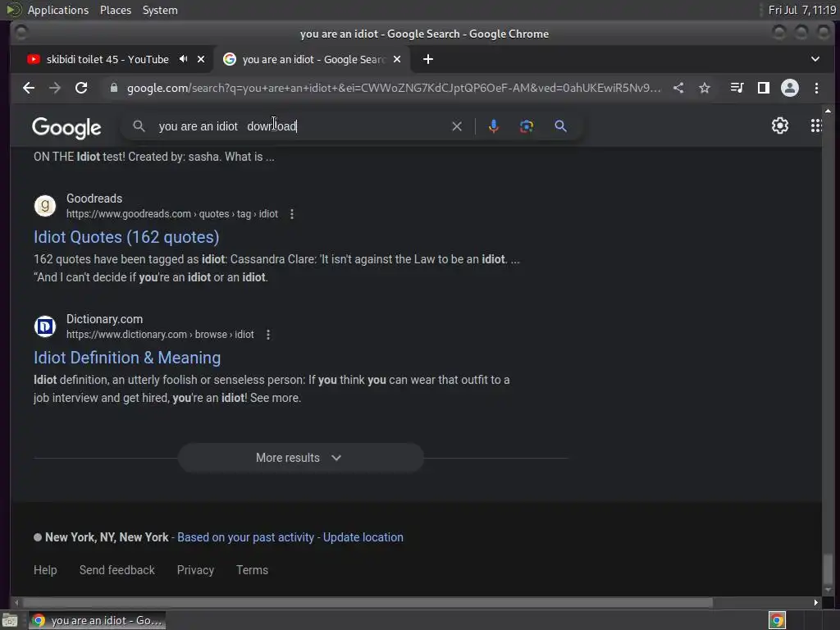The image size is (840, 630).
Task: Click the Goodreads site favicon
Action: click(x=45, y=206)
